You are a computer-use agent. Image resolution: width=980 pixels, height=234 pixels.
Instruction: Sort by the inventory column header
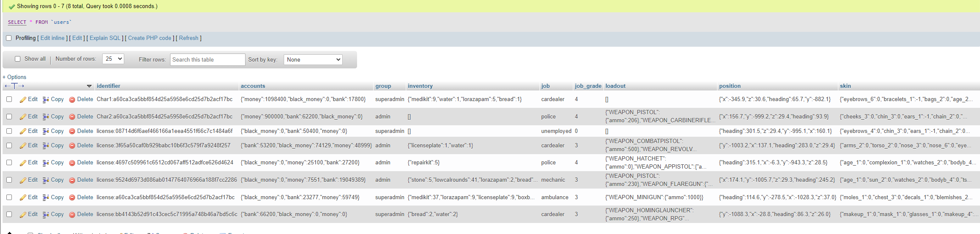(x=420, y=86)
